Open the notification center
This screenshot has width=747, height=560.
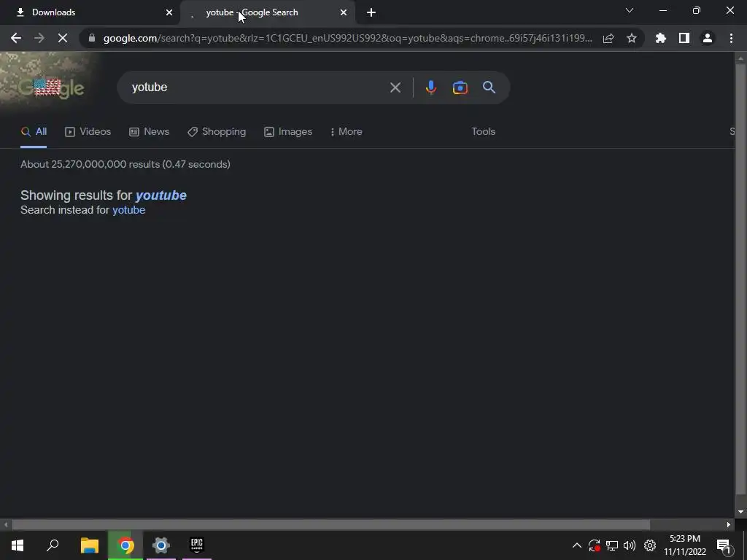tap(723, 545)
